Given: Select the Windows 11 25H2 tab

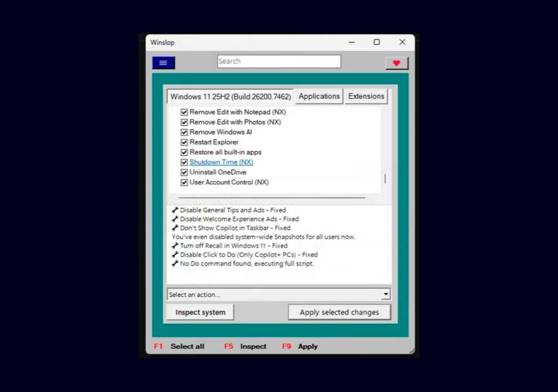Looking at the screenshot, I should (231, 97).
